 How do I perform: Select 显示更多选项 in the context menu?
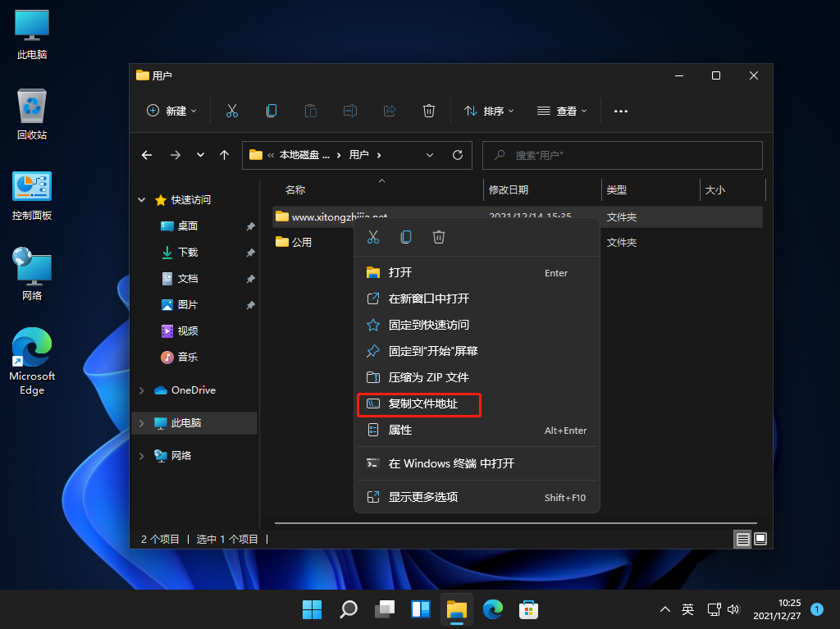click(x=422, y=497)
